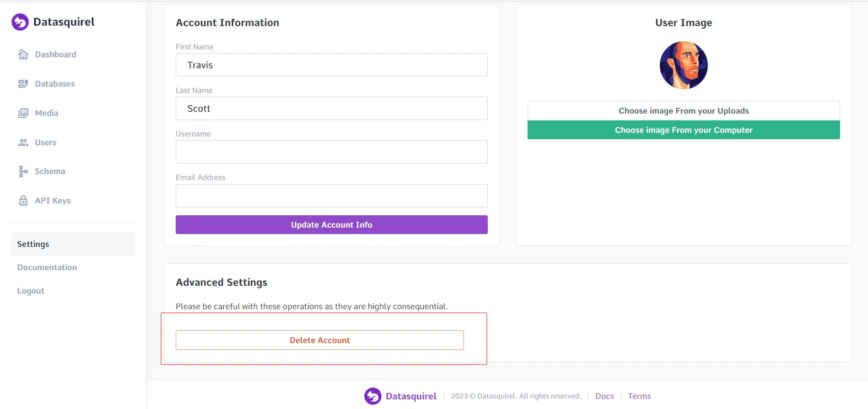Screen dimensions: 868x409
Task: Click the Schema tree icon
Action: coord(23,171)
